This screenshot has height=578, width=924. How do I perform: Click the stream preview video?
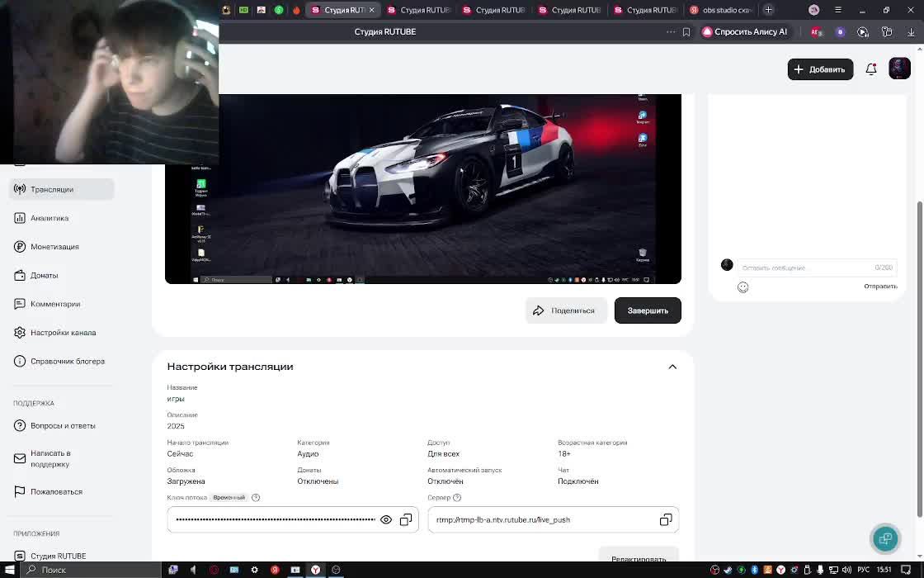point(423,189)
